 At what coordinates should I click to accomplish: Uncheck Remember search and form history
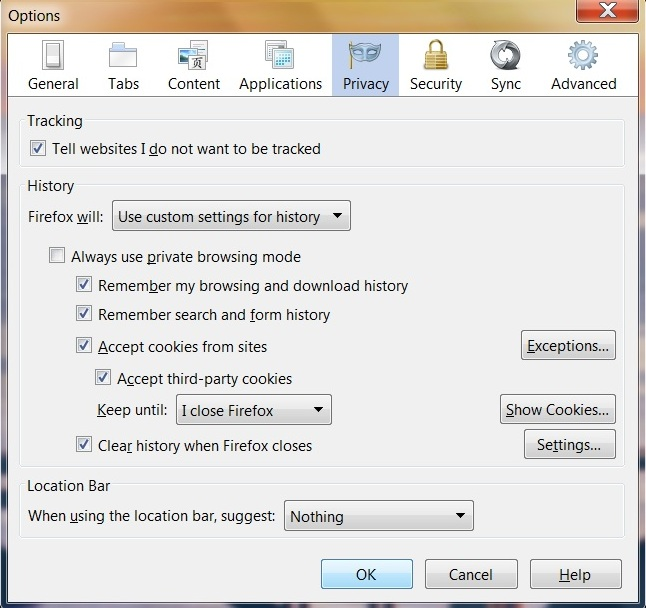click(x=84, y=314)
